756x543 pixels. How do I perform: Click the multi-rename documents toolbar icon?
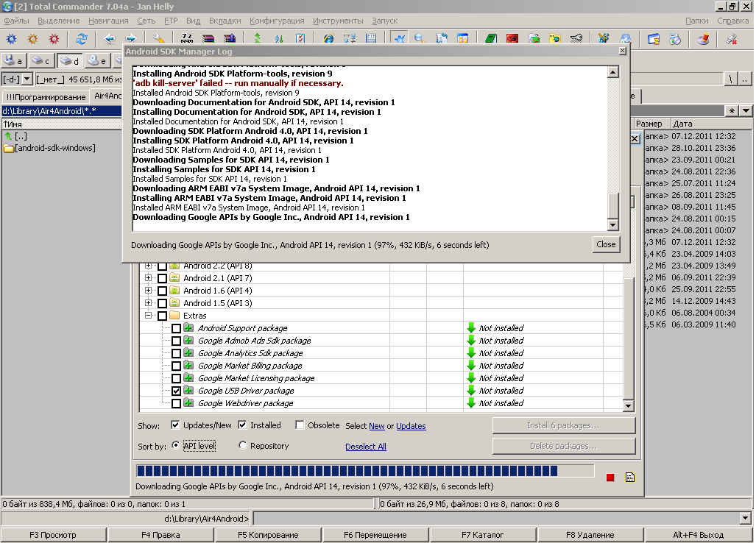(441, 38)
